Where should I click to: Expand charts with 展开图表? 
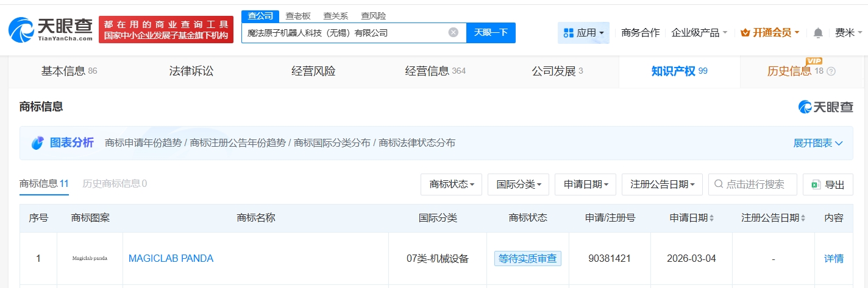pyautogui.click(x=817, y=143)
